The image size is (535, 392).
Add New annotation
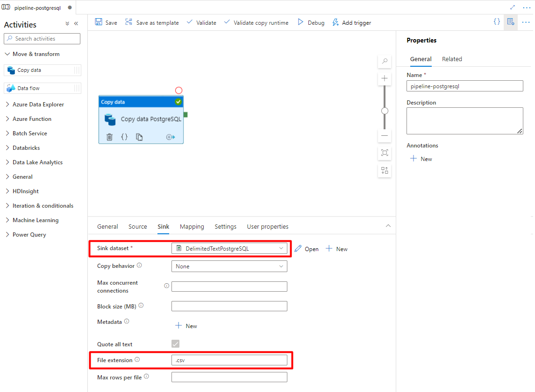pos(421,159)
